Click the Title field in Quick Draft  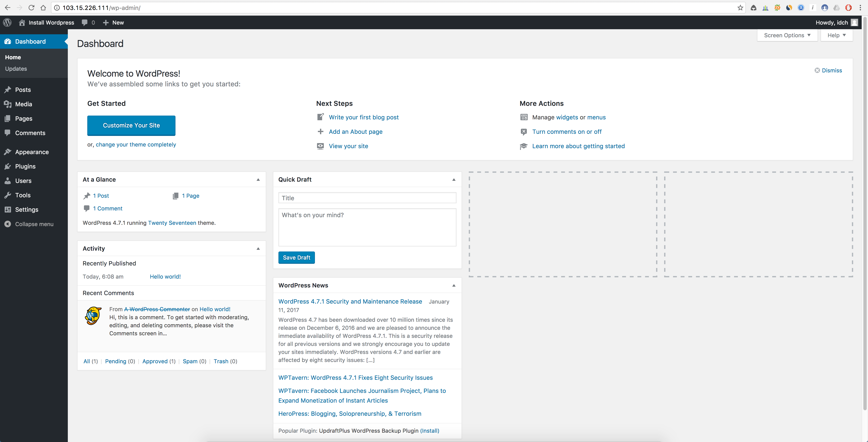(x=367, y=198)
